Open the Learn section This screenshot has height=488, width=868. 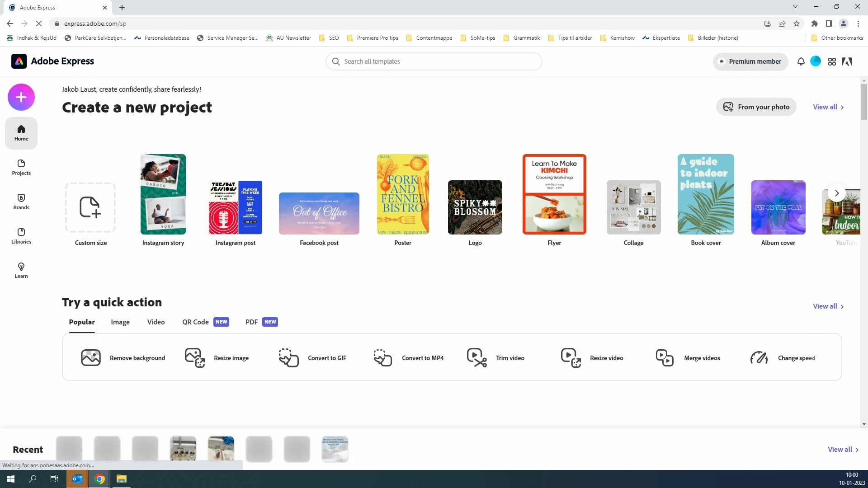(x=21, y=270)
